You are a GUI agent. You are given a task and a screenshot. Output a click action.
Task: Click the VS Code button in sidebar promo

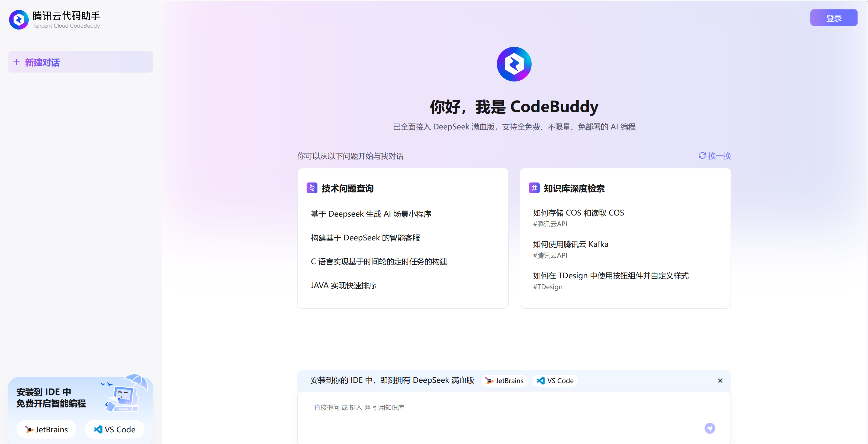tap(115, 429)
